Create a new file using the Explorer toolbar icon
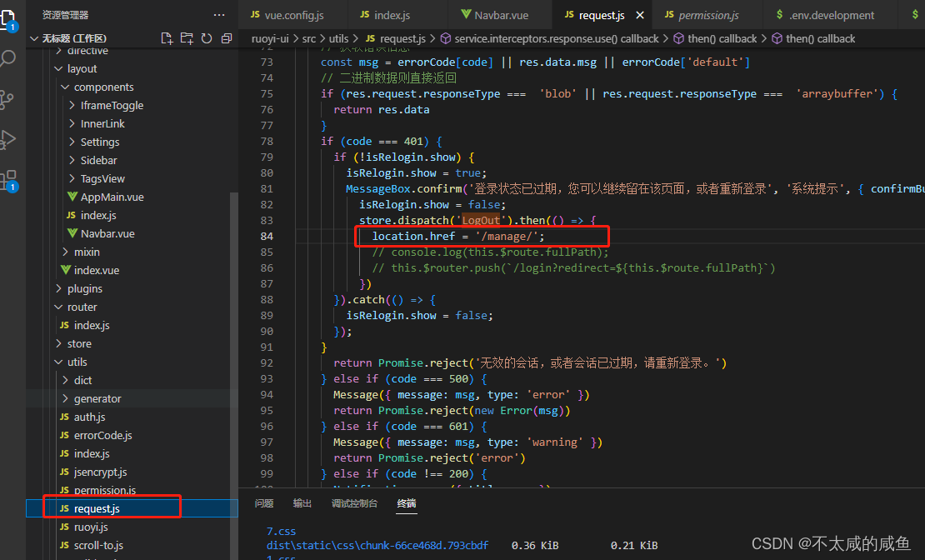 click(x=167, y=38)
